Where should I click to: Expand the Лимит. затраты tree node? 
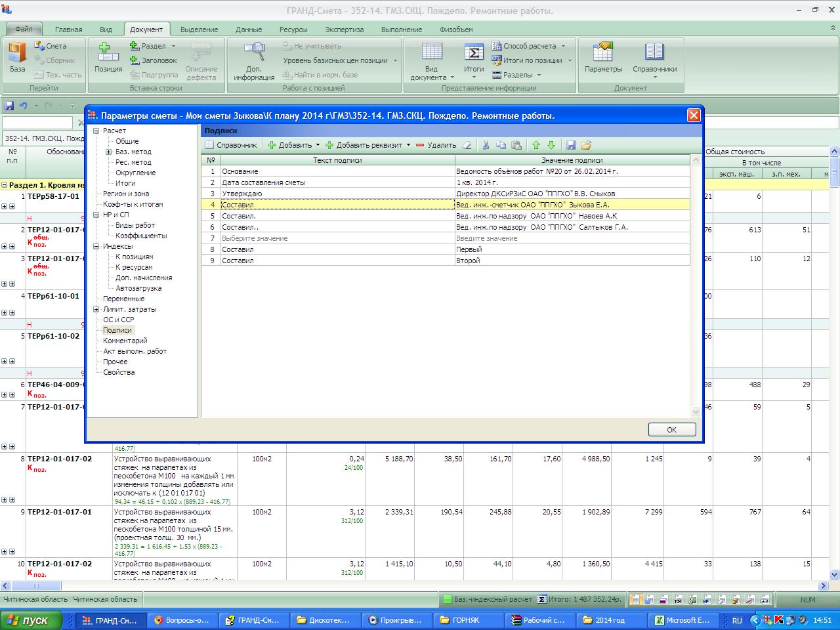tap(96, 309)
